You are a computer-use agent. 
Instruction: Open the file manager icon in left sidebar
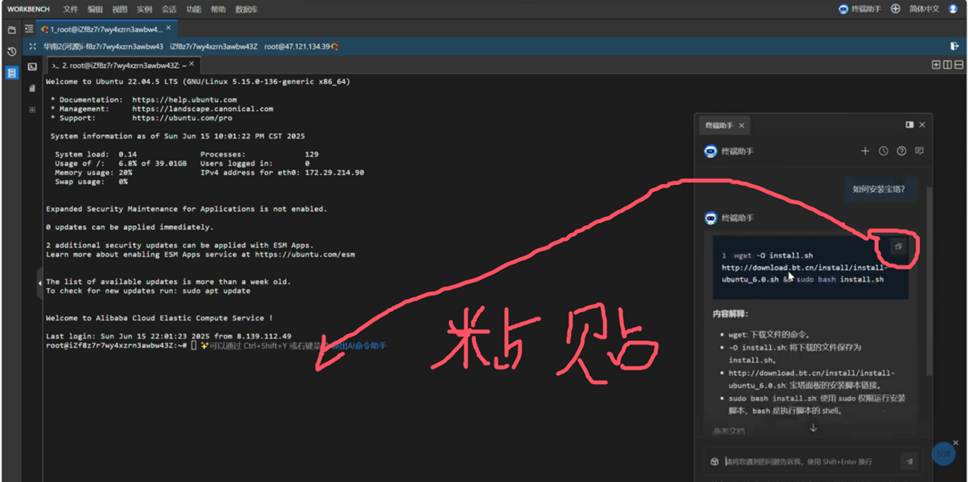11,30
